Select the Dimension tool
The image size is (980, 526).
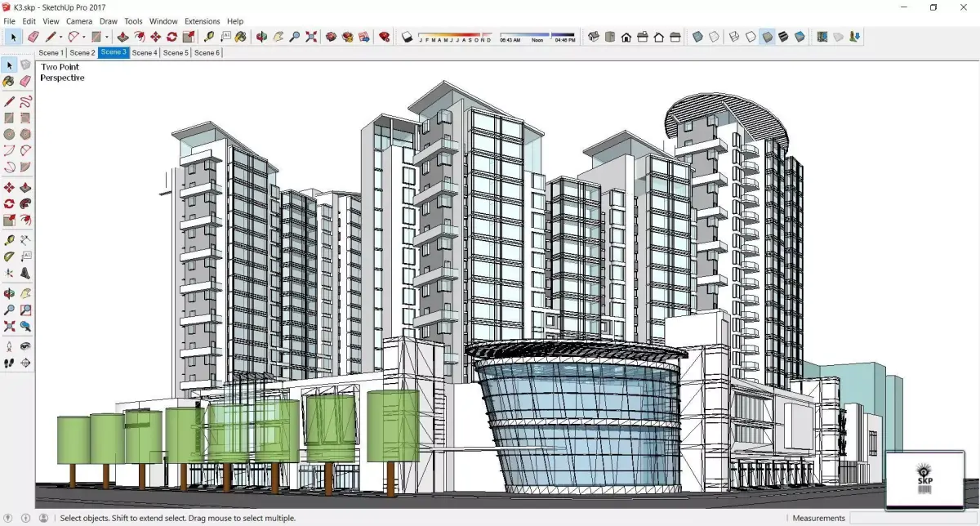[25, 240]
